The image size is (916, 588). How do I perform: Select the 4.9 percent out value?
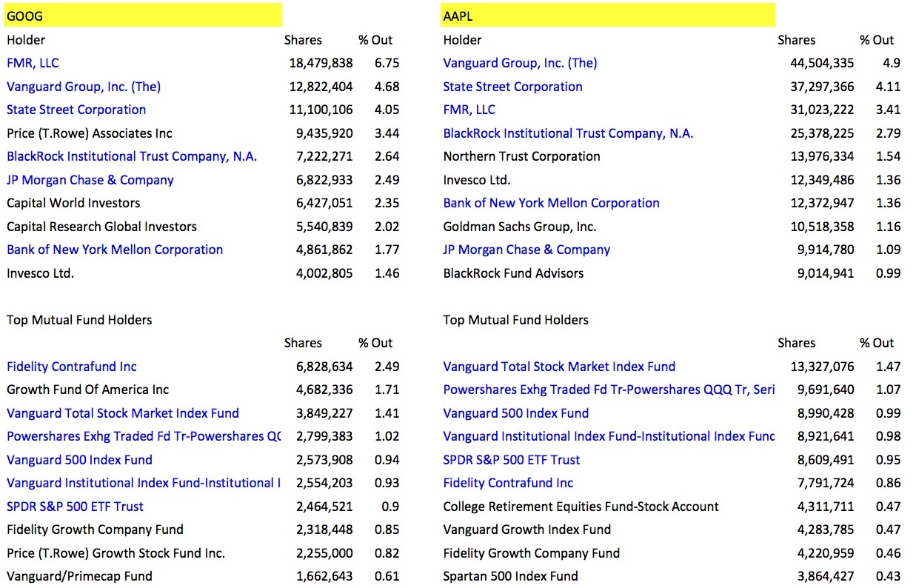[x=891, y=63]
